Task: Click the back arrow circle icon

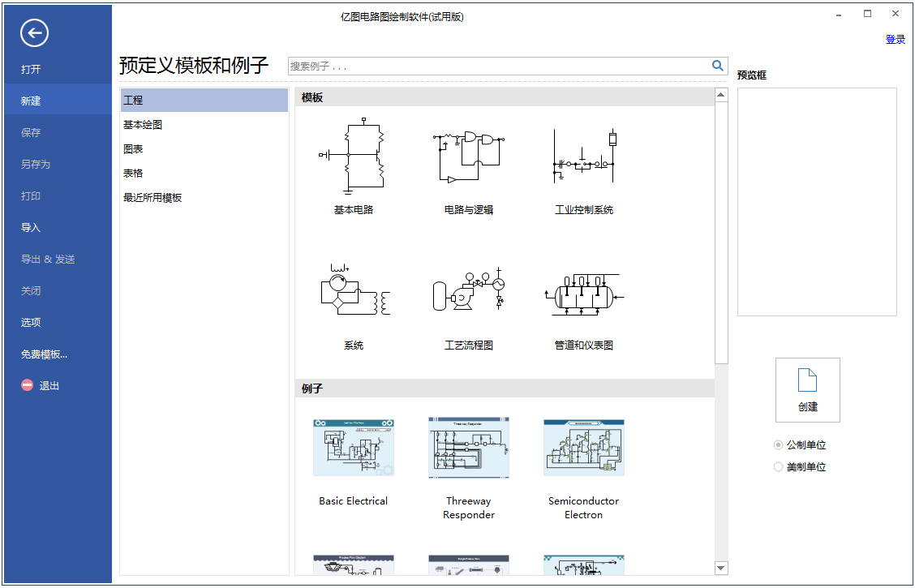Action: tap(34, 32)
